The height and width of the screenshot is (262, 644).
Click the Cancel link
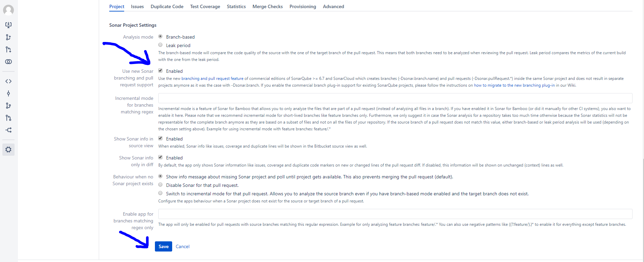tap(183, 246)
